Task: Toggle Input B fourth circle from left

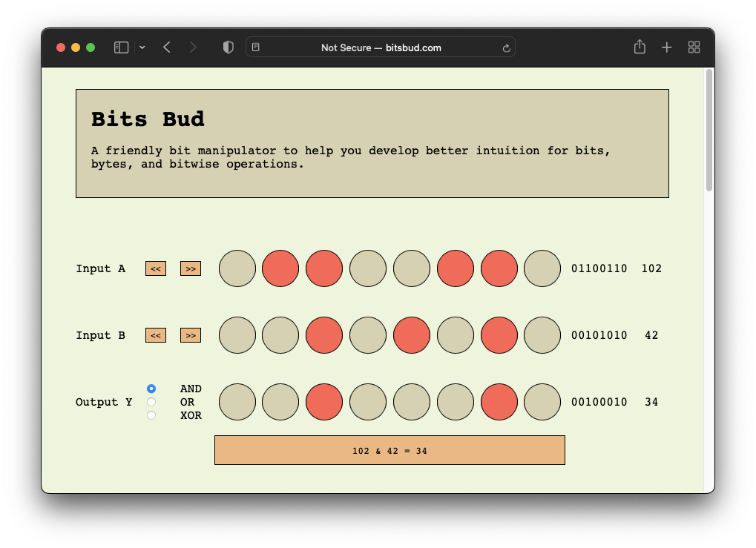Action: (368, 335)
